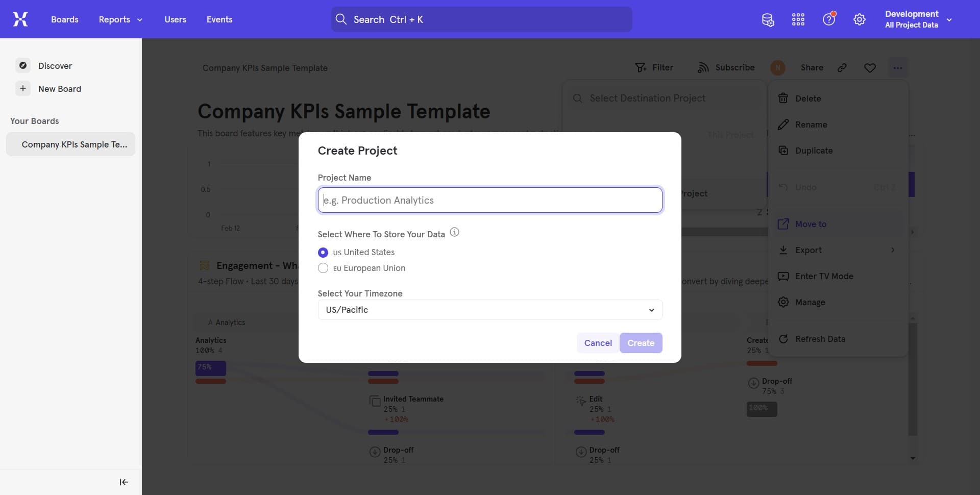Open the board overflow ellipsis menu
The image size is (980, 495).
[x=898, y=67]
